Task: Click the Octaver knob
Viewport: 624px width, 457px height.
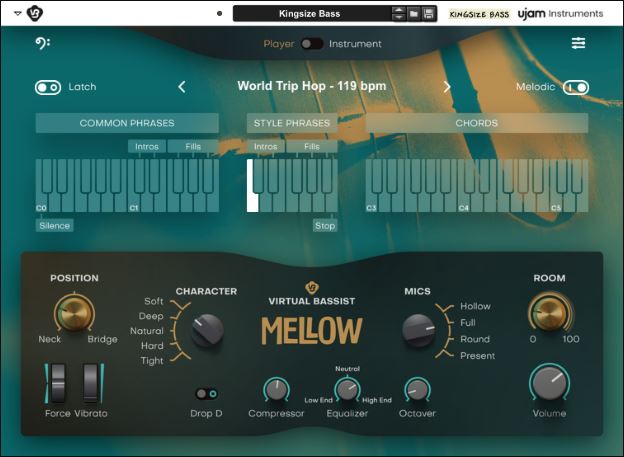Action: (417, 390)
